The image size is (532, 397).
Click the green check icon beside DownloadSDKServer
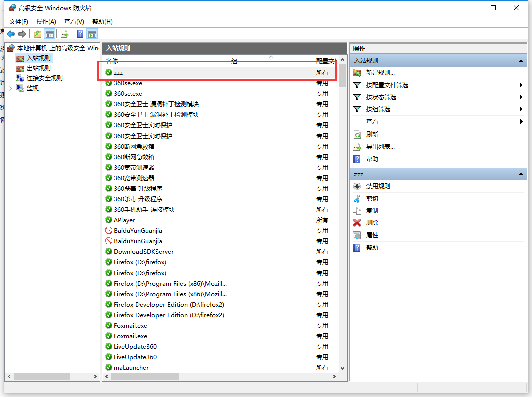tap(109, 251)
